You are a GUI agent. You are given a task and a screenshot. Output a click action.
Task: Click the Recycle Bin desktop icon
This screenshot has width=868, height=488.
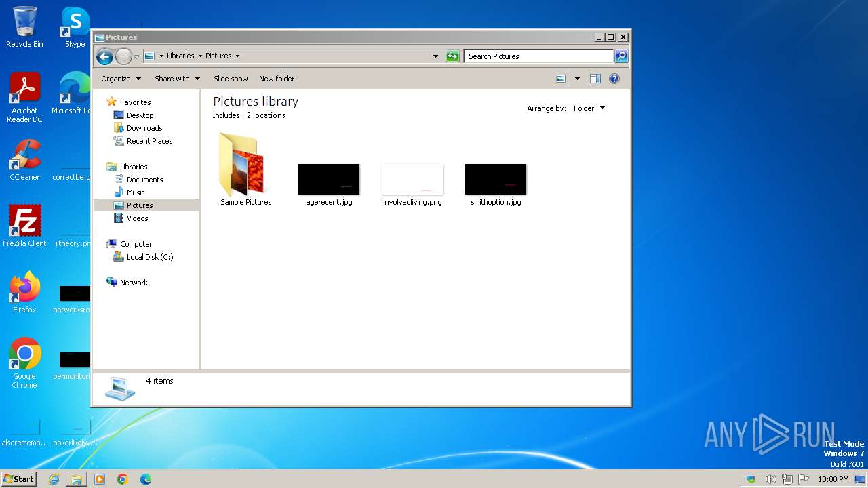[24, 27]
